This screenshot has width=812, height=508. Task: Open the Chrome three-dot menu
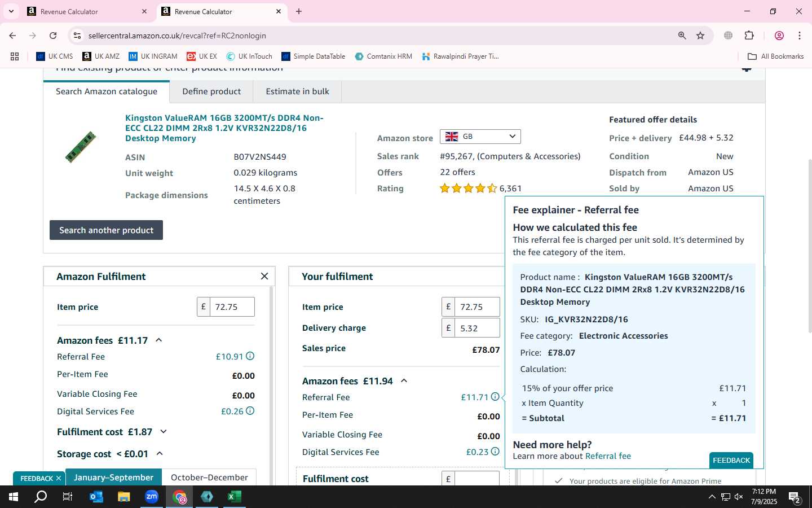(800, 36)
